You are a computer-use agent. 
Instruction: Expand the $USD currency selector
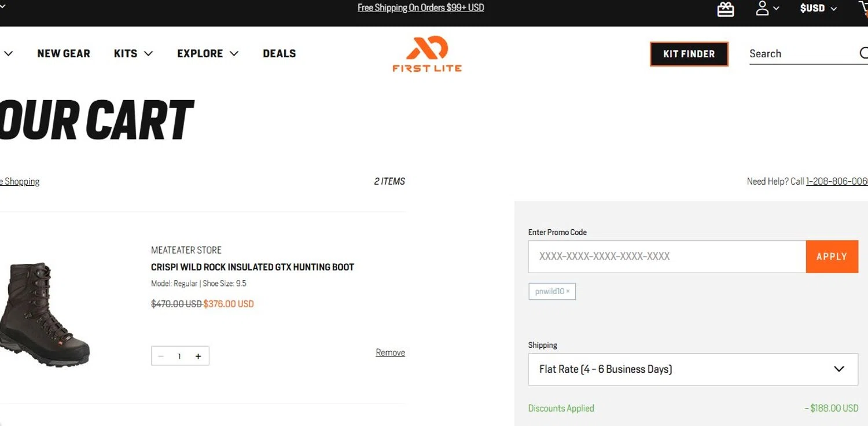click(x=818, y=9)
